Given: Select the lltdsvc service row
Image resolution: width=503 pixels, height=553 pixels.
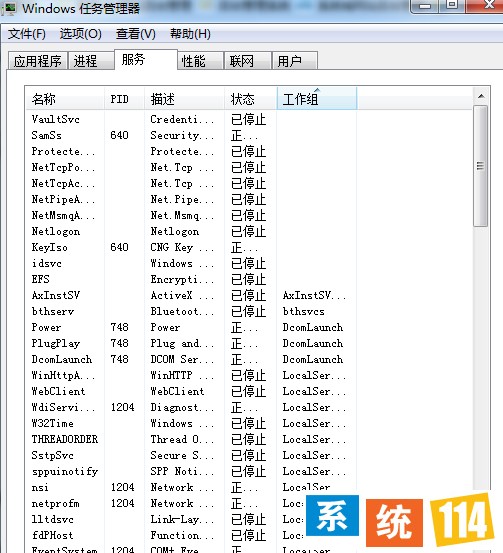Looking at the screenshot, I should (166, 519).
